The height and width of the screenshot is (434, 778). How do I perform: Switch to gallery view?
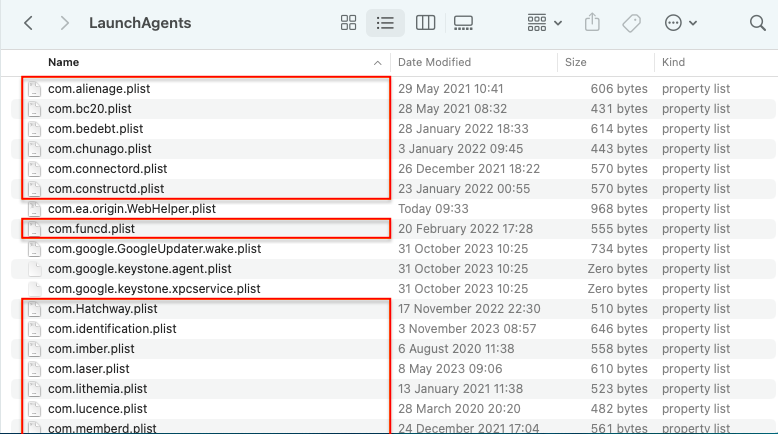(x=463, y=23)
